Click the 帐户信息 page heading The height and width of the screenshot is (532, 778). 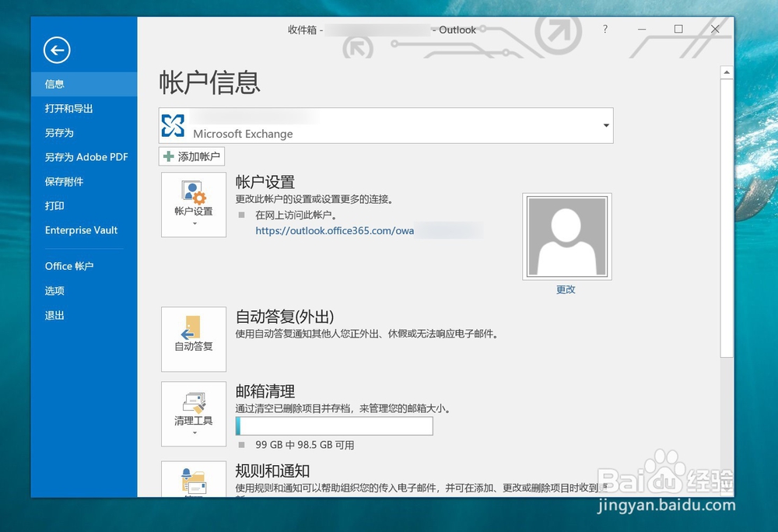point(209,82)
